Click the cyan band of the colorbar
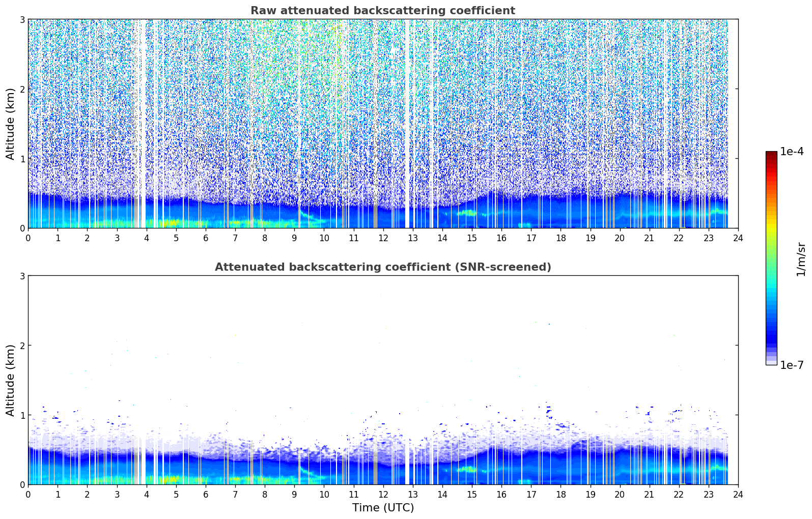This screenshot has width=812, height=519. click(x=771, y=291)
